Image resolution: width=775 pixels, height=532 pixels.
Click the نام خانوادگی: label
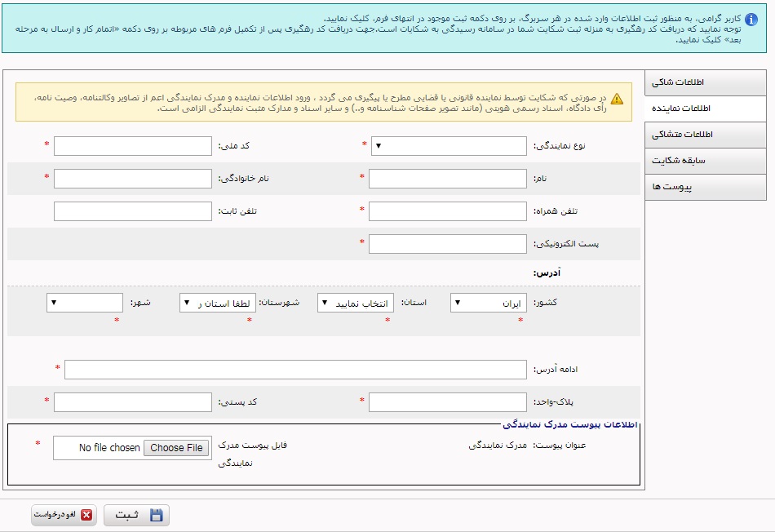(244, 179)
